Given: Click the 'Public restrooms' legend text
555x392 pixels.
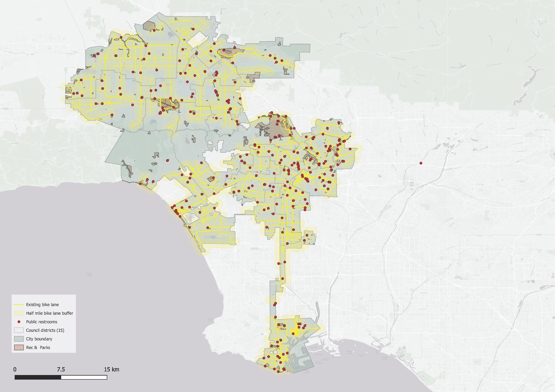Looking at the screenshot, I should 42,322.
